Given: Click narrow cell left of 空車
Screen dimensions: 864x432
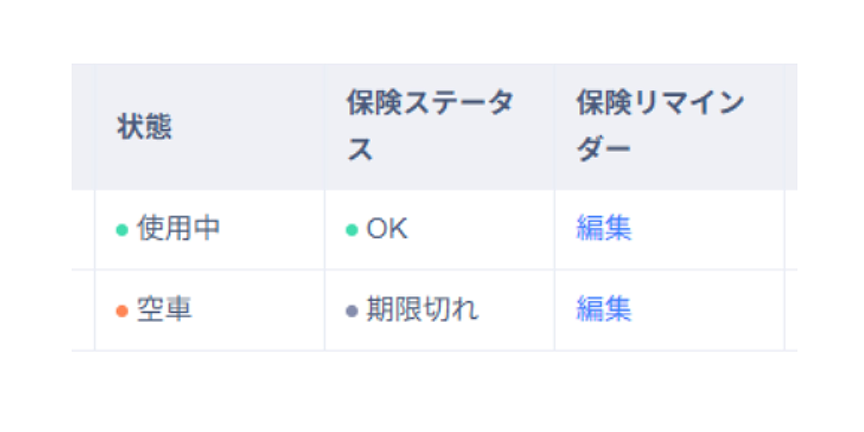Looking at the screenshot, I should [x=83, y=310].
